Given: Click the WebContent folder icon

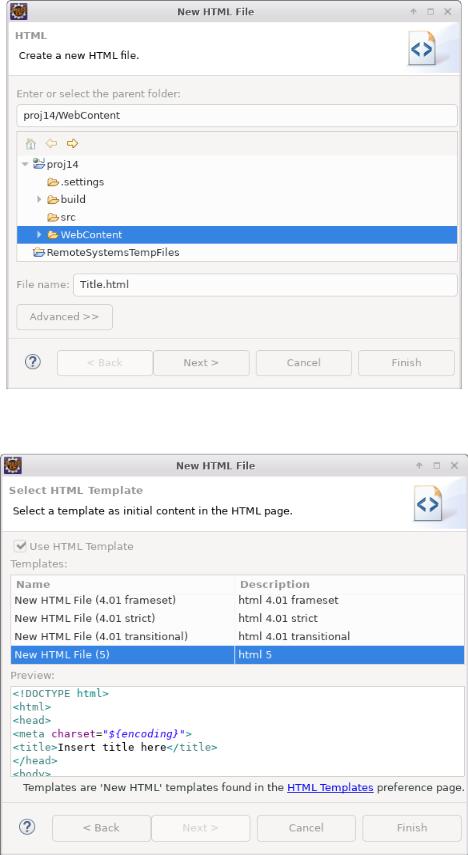Looking at the screenshot, I should coord(53,235).
